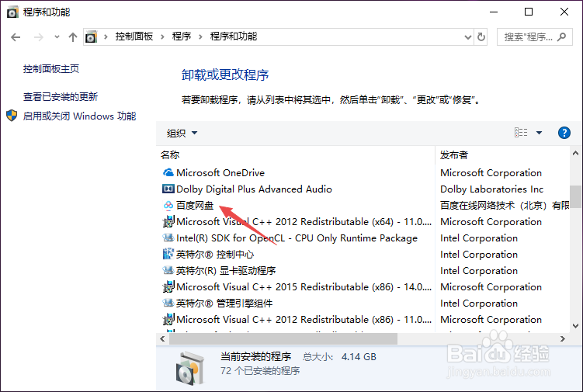Click 百度在线网络技术 publisher cell

[505, 205]
